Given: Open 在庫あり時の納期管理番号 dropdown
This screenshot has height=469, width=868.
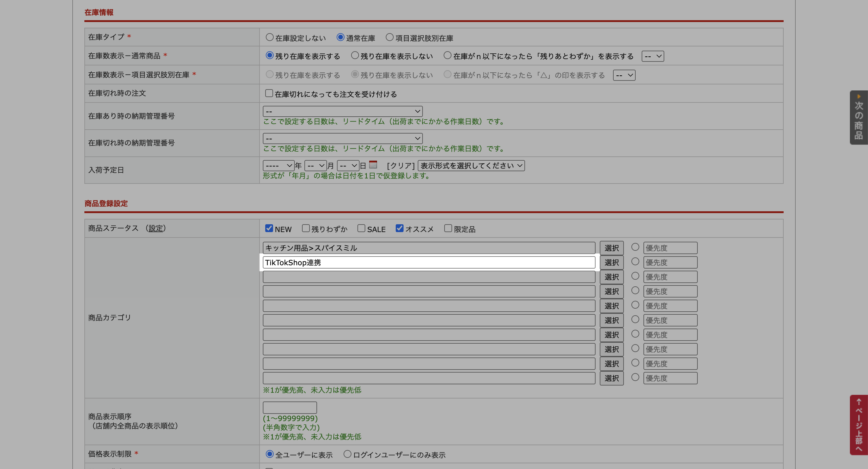Looking at the screenshot, I should pyautogui.click(x=342, y=111).
